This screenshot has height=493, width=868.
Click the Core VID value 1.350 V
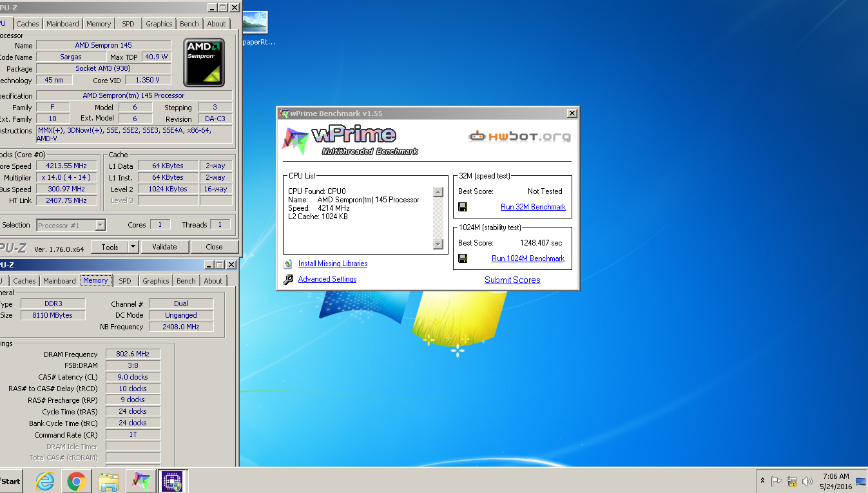148,80
